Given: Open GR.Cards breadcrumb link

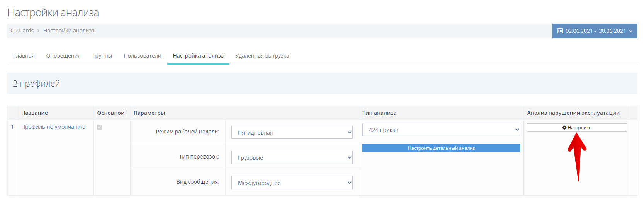Looking at the screenshot, I should coord(22,31).
